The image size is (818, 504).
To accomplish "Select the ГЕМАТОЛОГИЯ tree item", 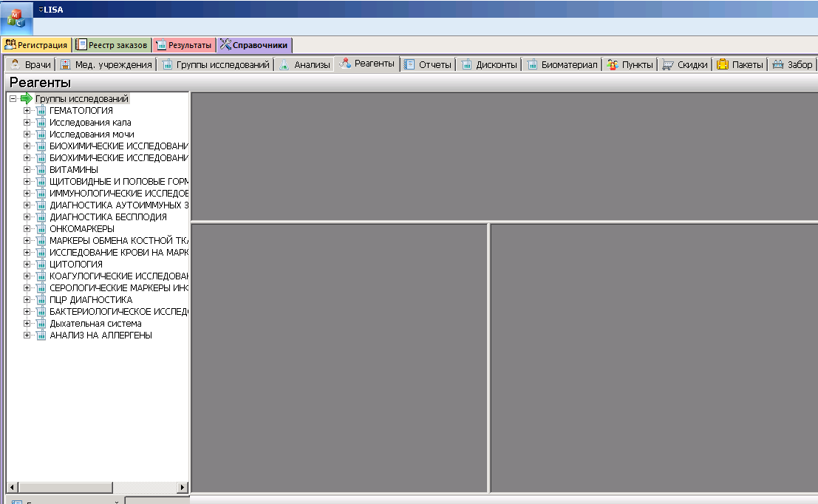I will pyautogui.click(x=81, y=111).
